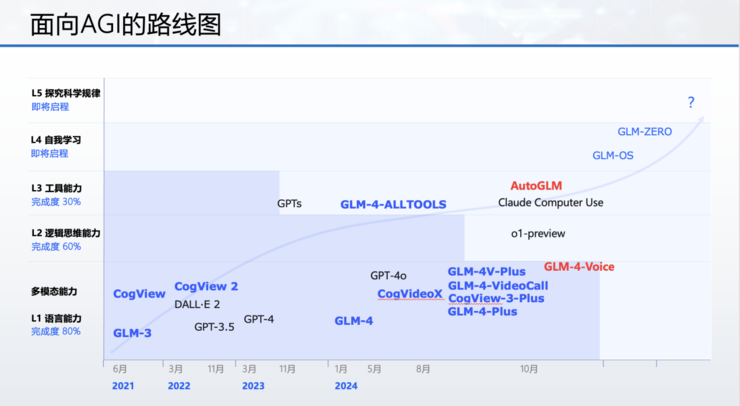Select the GLM-4 label near 2024
The width and height of the screenshot is (740, 406).
click(x=353, y=321)
